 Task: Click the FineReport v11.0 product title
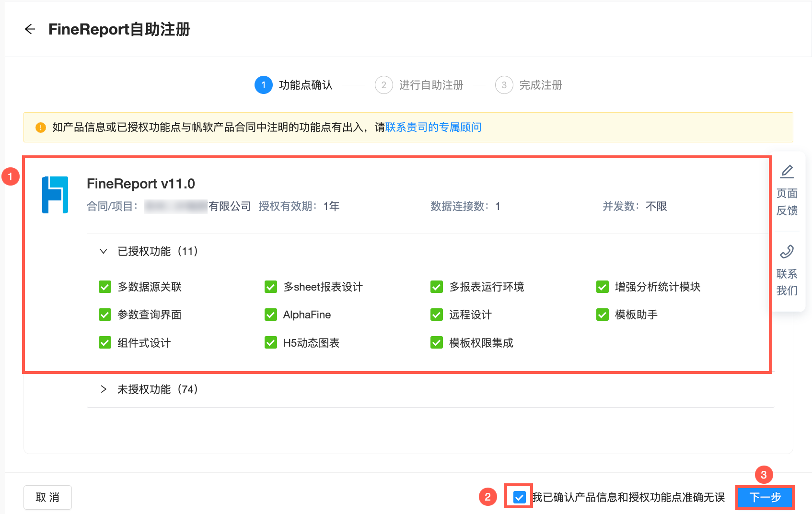(141, 184)
